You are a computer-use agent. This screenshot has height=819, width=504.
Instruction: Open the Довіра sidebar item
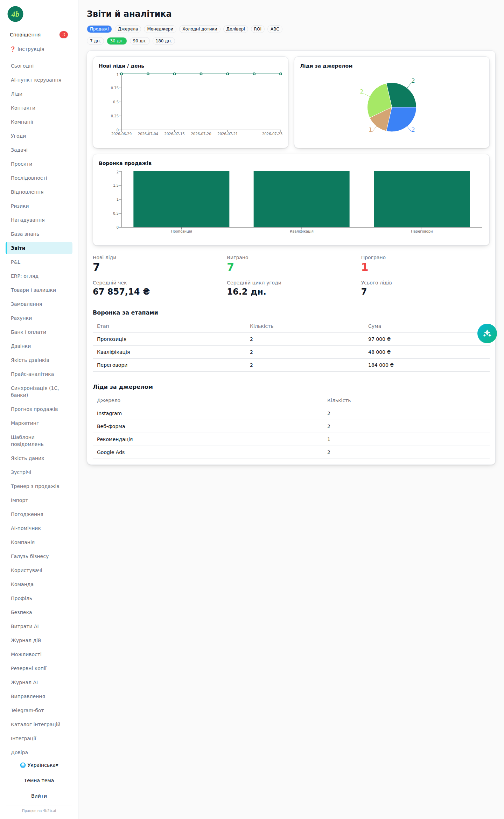39,752
